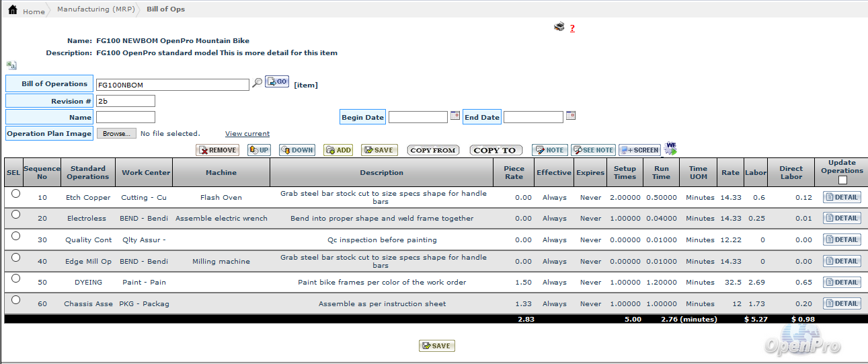
Task: Click the ADD toolbar button
Action: click(338, 150)
